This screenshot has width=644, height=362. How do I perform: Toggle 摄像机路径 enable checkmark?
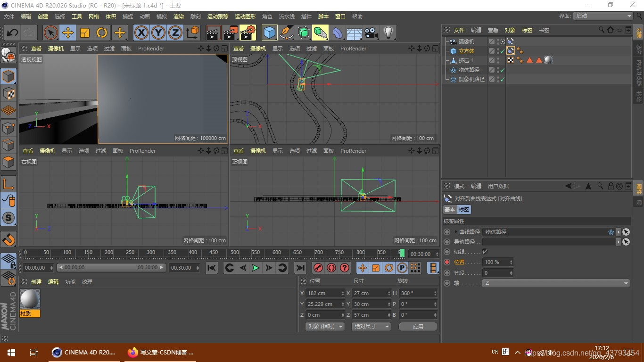coord(503,79)
